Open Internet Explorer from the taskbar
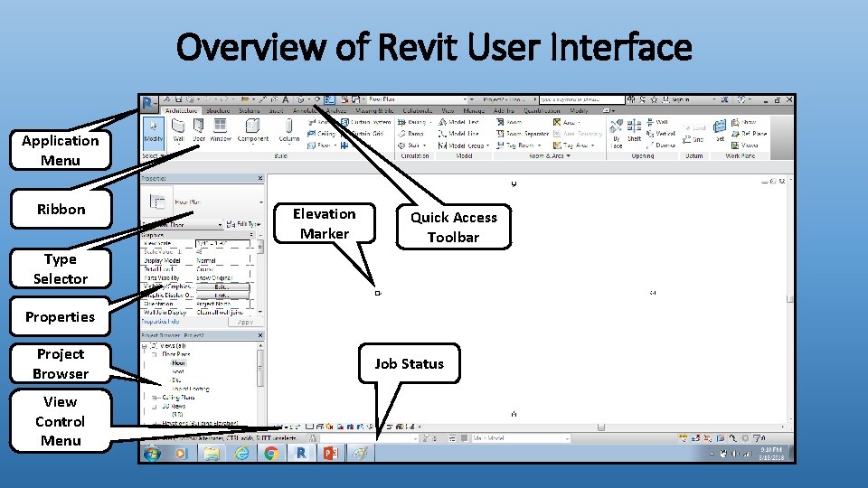This screenshot has width=868, height=488. pyautogui.click(x=242, y=454)
